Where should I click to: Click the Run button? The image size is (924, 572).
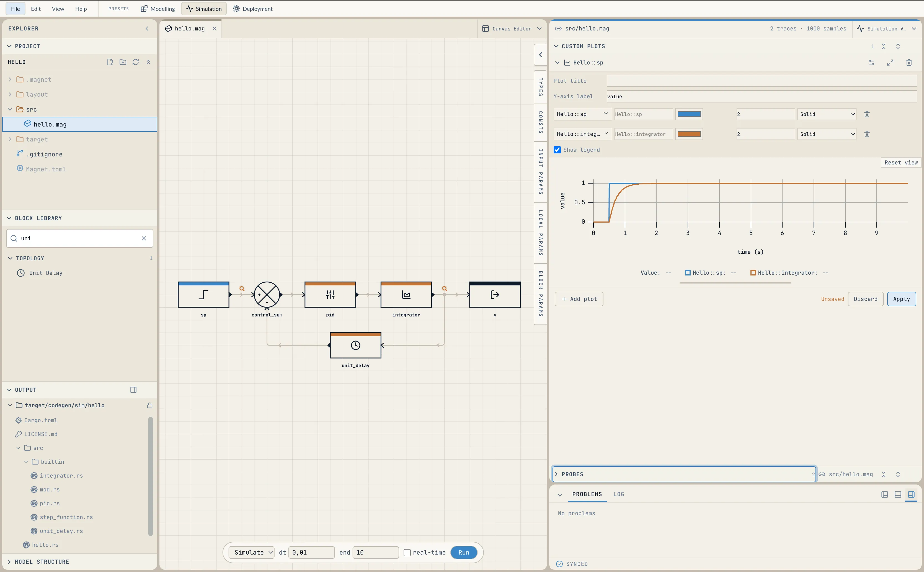(x=464, y=553)
